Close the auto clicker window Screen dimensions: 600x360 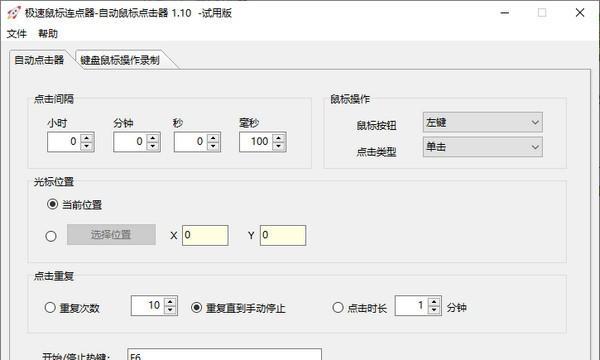click(580, 13)
